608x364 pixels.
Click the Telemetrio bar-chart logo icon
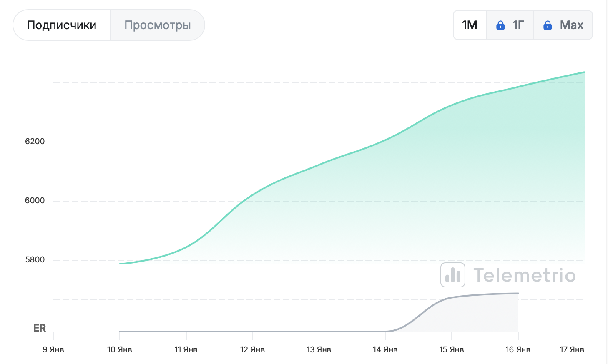(x=453, y=275)
